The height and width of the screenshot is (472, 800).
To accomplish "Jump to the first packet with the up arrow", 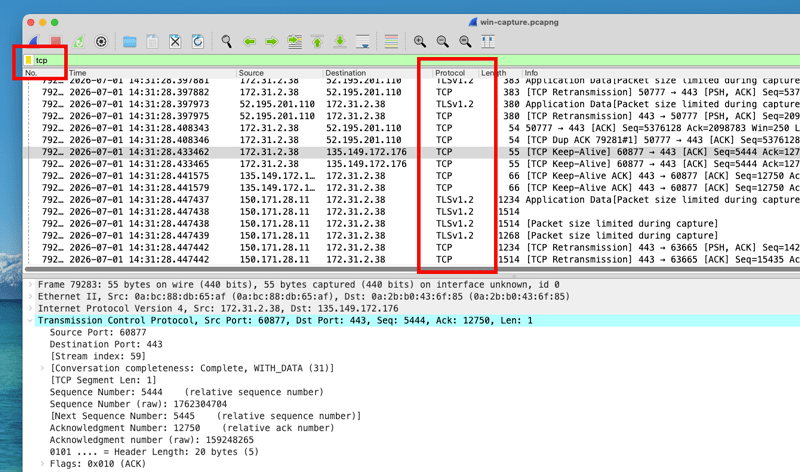I will point(317,42).
